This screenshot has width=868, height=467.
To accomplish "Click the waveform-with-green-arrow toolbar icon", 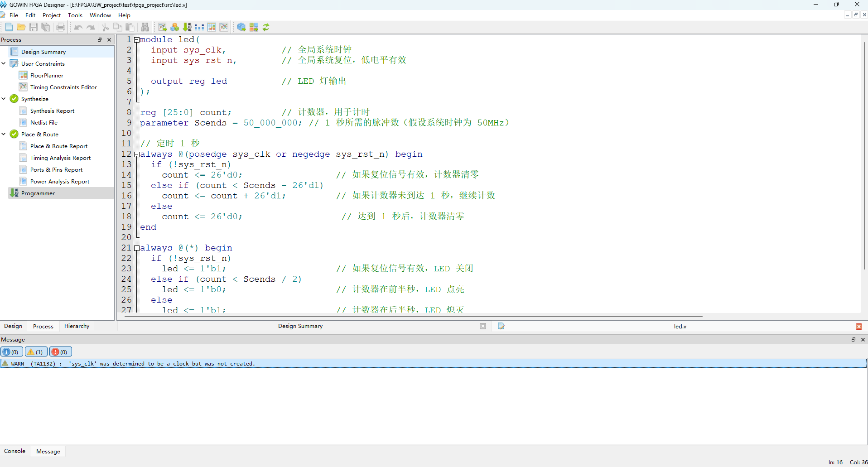I will [x=163, y=27].
